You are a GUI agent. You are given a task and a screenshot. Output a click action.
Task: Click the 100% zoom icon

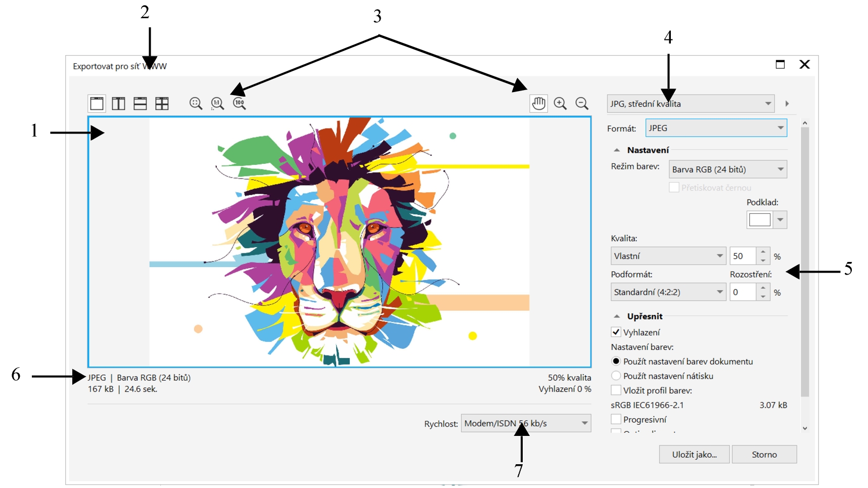pos(239,104)
